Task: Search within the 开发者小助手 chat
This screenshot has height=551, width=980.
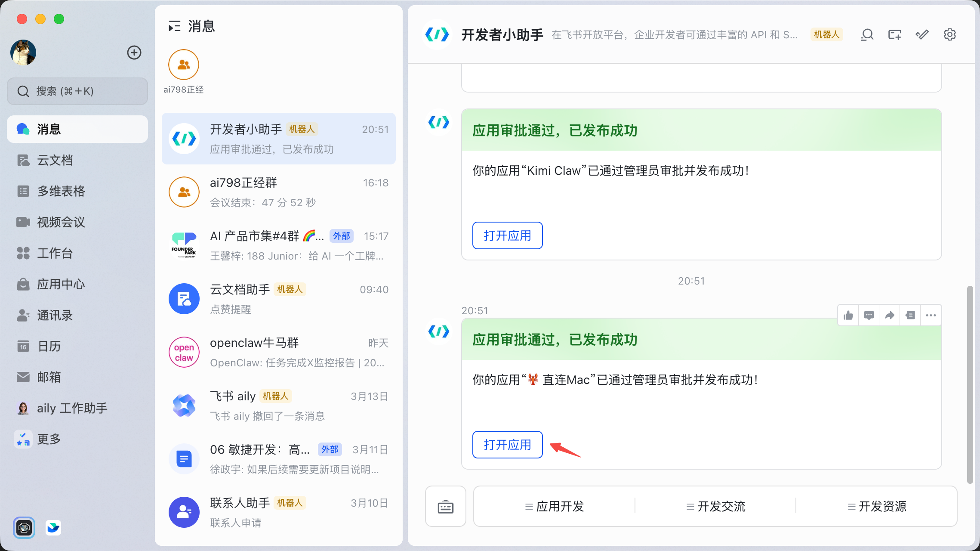Action: [867, 34]
